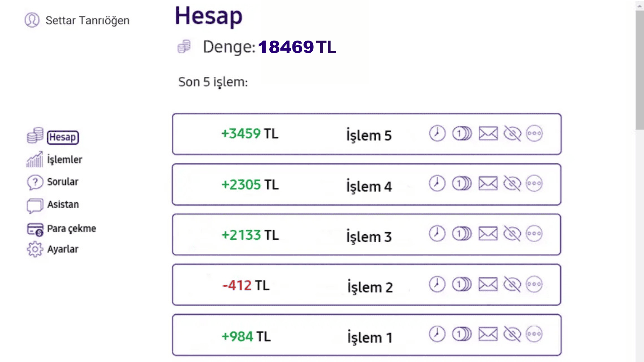This screenshot has width=644, height=362.
Task: Click the vertical scrollbar thumb
Action: [x=640, y=70]
